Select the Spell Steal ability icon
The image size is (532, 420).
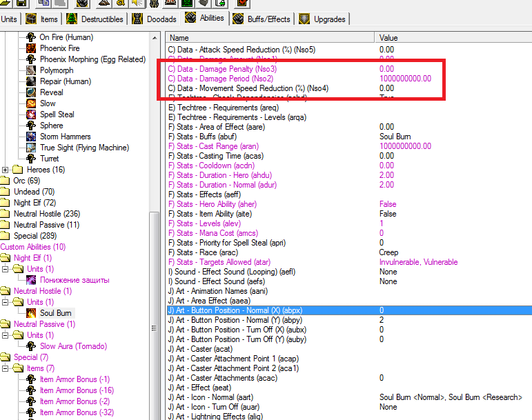tap(31, 114)
